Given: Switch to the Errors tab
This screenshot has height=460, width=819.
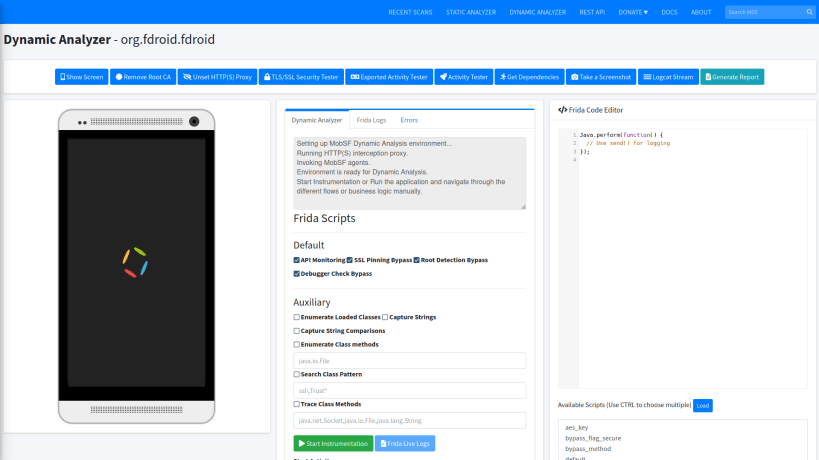Looking at the screenshot, I should [409, 120].
